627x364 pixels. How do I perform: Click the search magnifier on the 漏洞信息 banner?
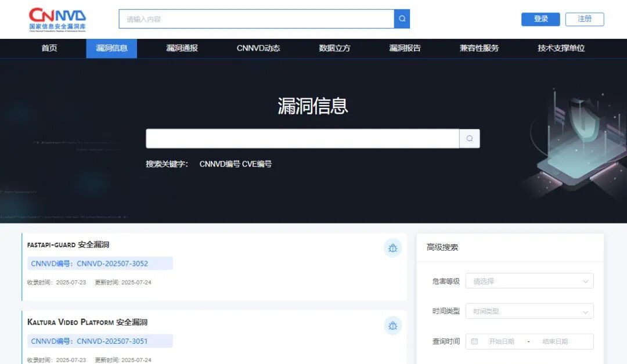click(x=469, y=138)
